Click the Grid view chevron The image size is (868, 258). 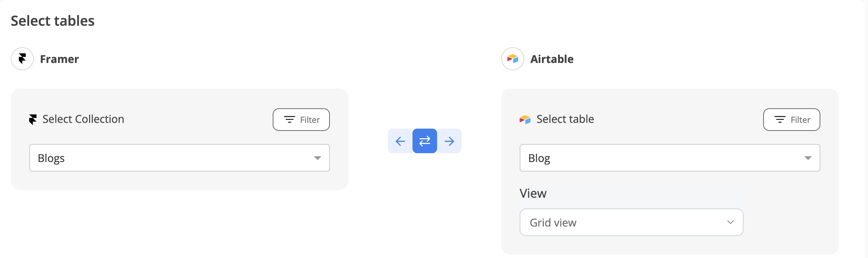click(731, 222)
